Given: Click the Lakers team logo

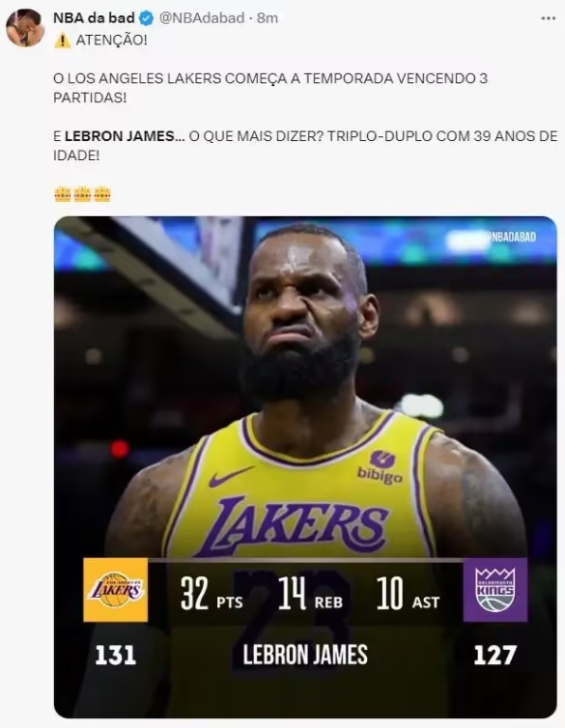Looking at the screenshot, I should [x=116, y=590].
